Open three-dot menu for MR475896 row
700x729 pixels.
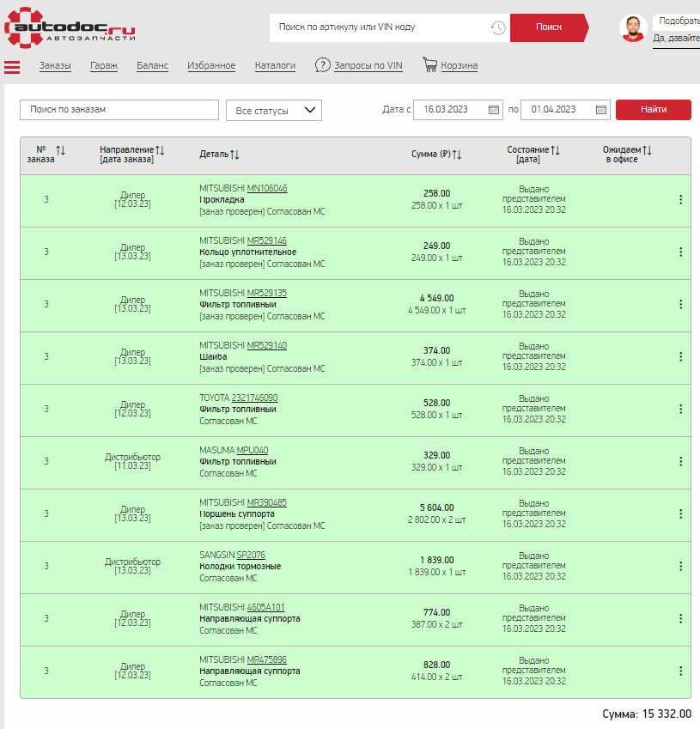coord(680,671)
